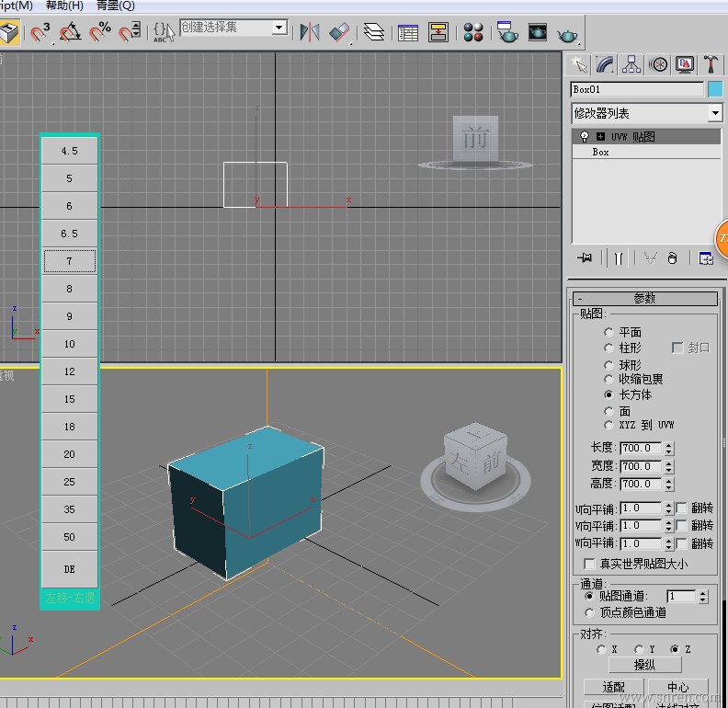Open the 创建选择集 dropdown
This screenshot has height=708, width=728.
(x=279, y=28)
